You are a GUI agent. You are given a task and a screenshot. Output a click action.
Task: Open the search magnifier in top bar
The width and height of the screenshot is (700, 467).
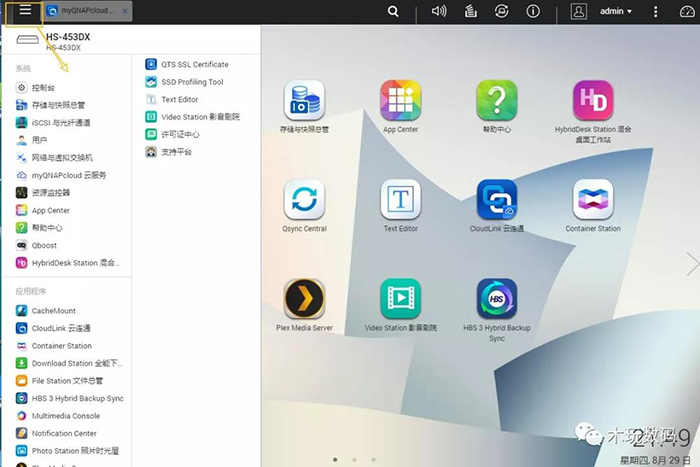point(393,11)
